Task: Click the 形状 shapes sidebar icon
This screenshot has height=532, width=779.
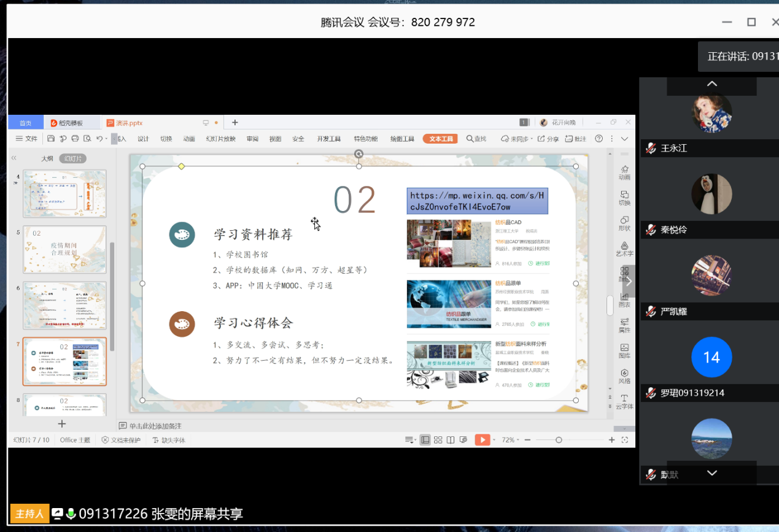Action: click(624, 223)
